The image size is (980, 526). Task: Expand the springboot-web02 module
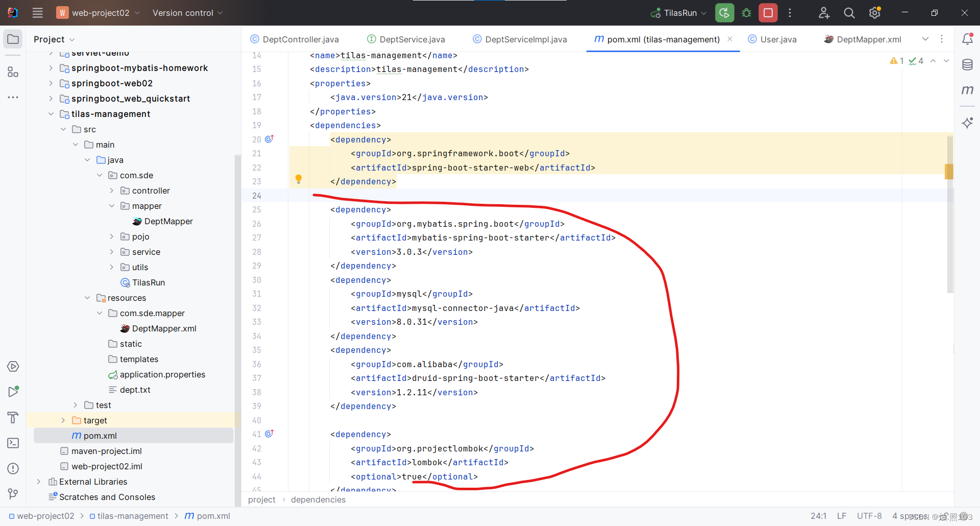51,83
